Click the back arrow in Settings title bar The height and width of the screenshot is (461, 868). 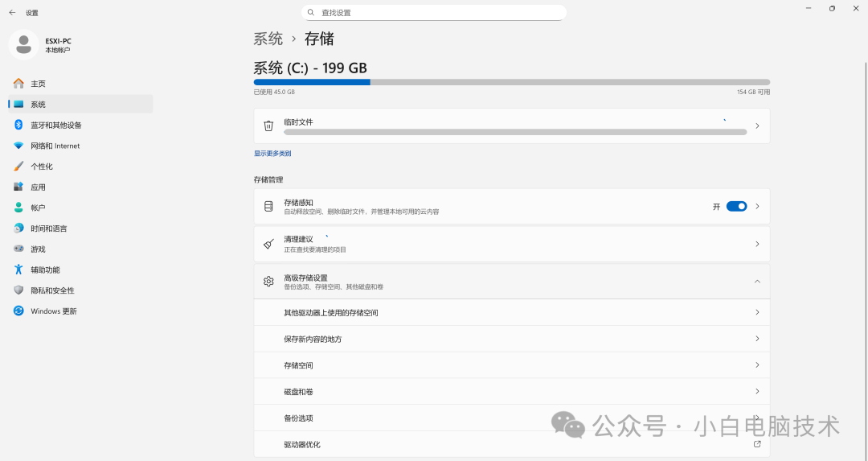point(12,13)
